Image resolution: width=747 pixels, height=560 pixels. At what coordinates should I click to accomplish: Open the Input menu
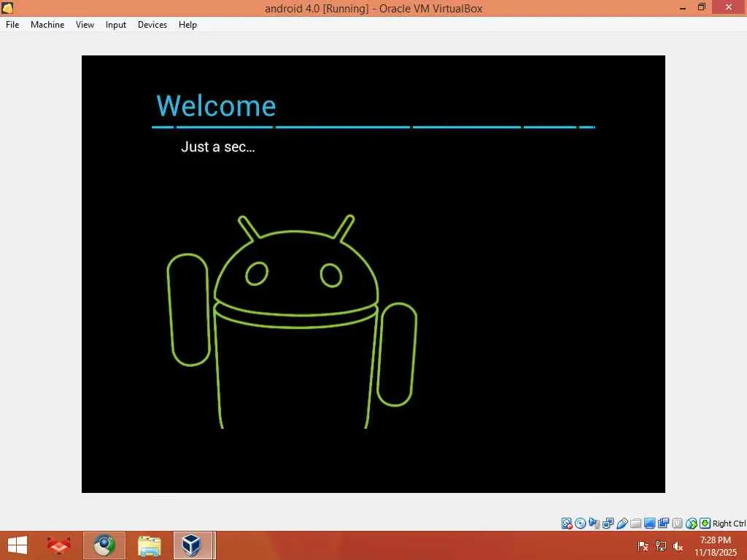click(x=116, y=25)
